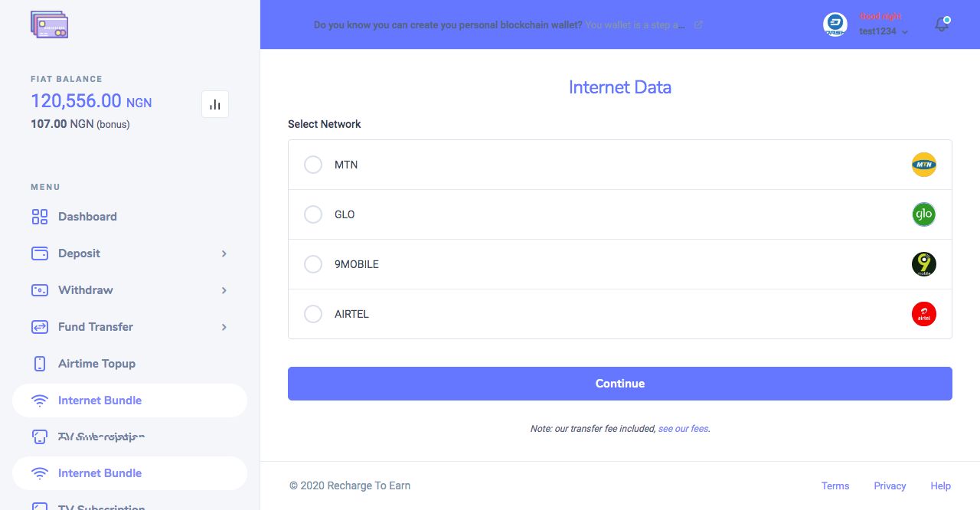980x510 pixels.
Task: Open the Fund Transfer menu item
Action: tap(96, 327)
